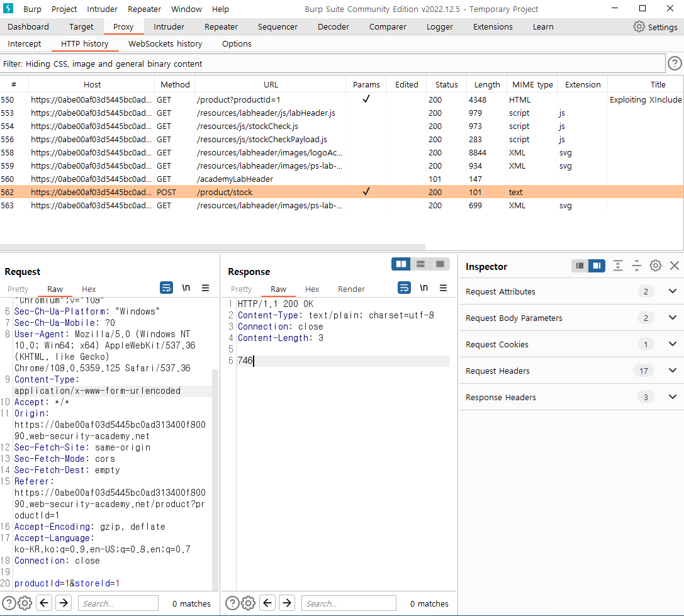Viewport: 684px width, 616px height.
Task: Go to the previous request search match
Action: coord(44,603)
